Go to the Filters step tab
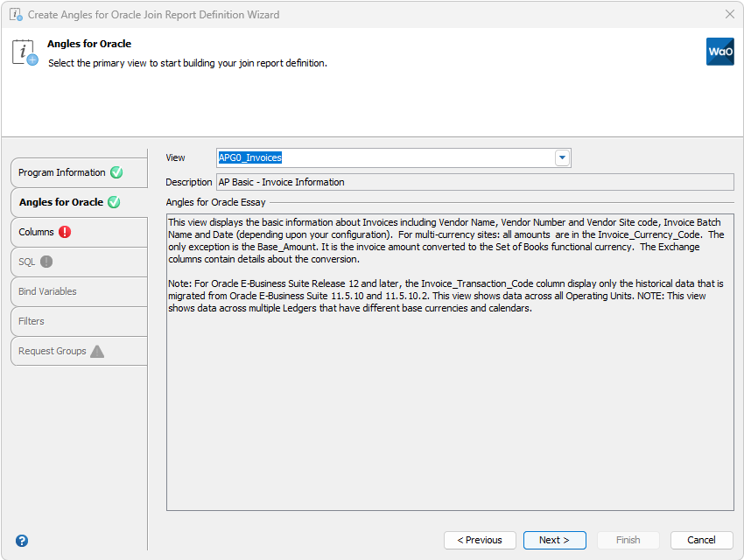The height and width of the screenshot is (560, 744). point(32,321)
